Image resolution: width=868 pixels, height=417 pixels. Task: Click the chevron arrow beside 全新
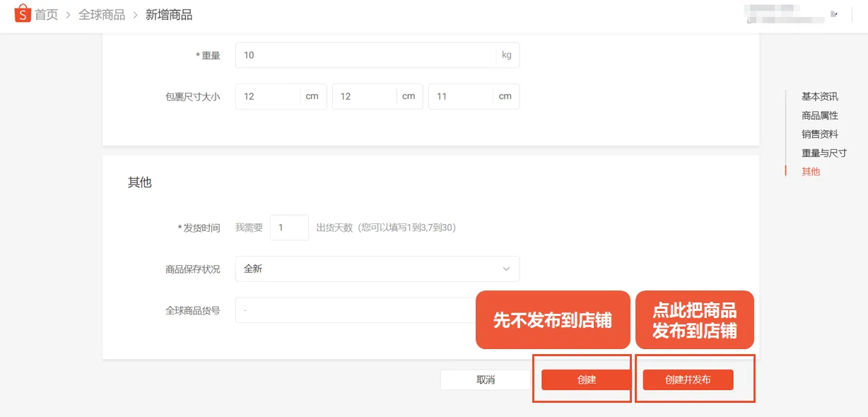(506, 269)
